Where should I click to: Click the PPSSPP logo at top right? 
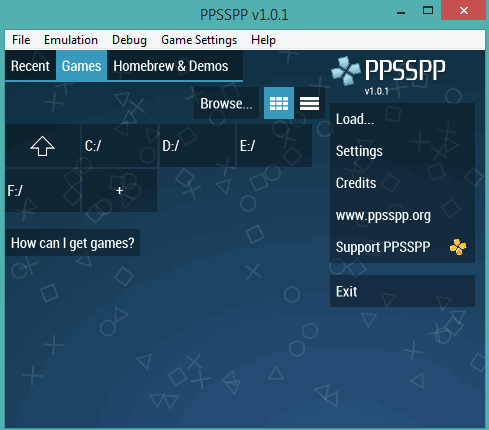click(388, 71)
